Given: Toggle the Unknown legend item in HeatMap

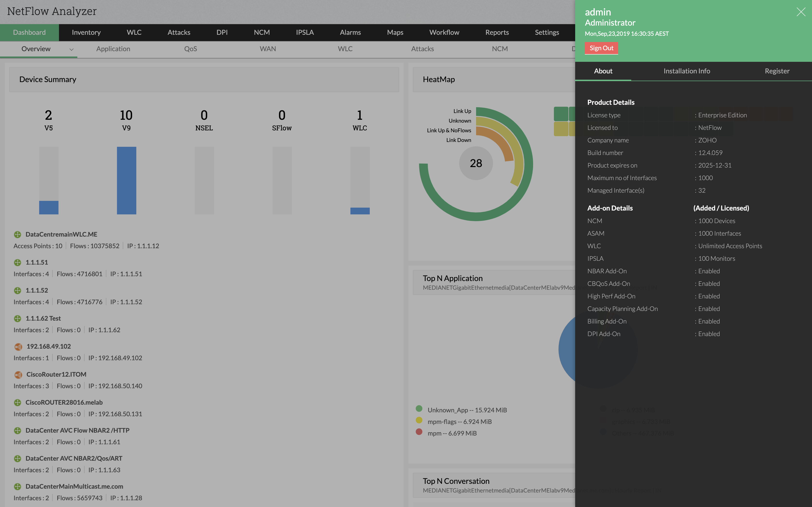Looking at the screenshot, I should click(x=460, y=121).
